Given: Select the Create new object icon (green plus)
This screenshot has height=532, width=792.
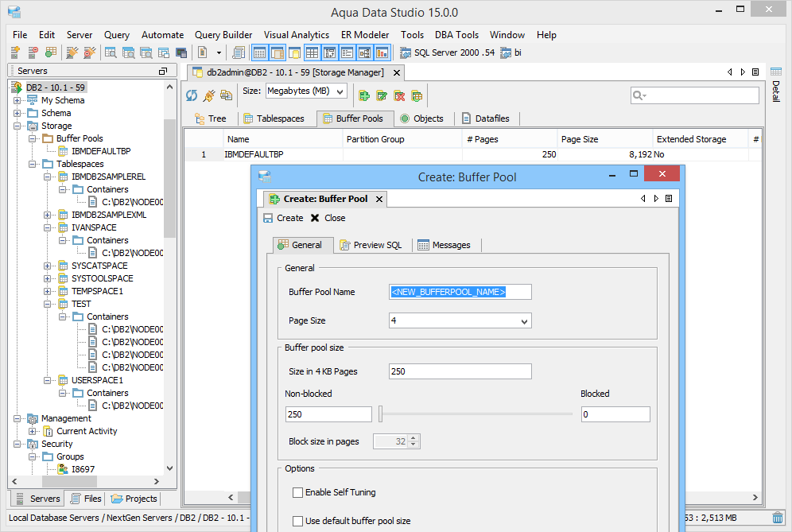Looking at the screenshot, I should (x=365, y=95).
